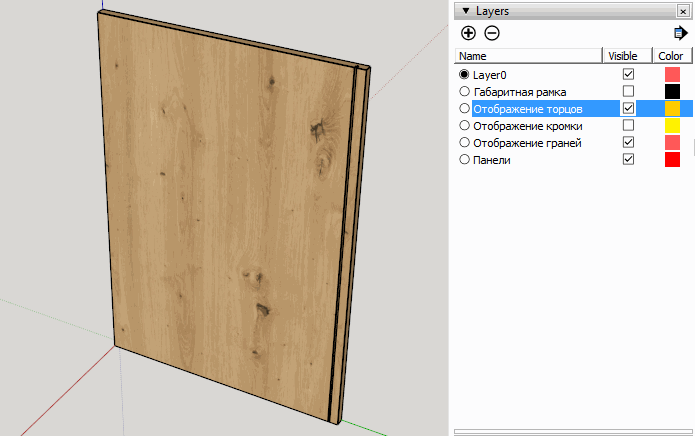Uncheck visibility of Отображение граней layer
Viewport: 695px width, 436px height.
pos(628,142)
